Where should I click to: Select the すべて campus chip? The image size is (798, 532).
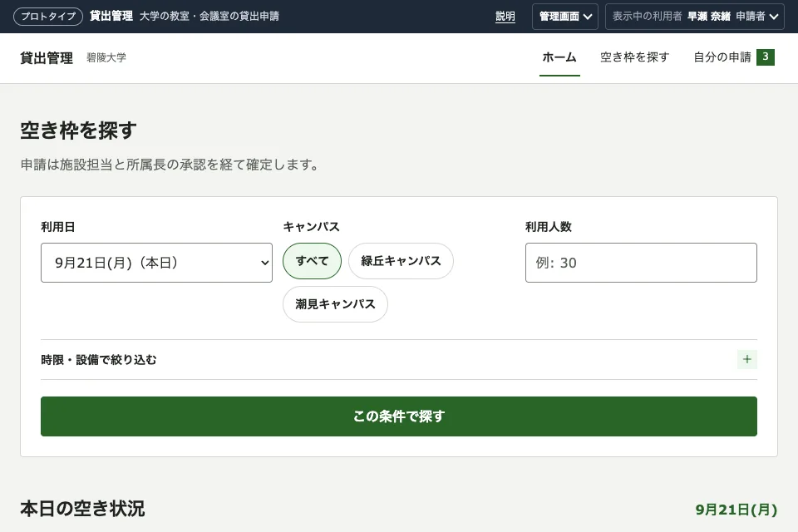pyautogui.click(x=312, y=261)
